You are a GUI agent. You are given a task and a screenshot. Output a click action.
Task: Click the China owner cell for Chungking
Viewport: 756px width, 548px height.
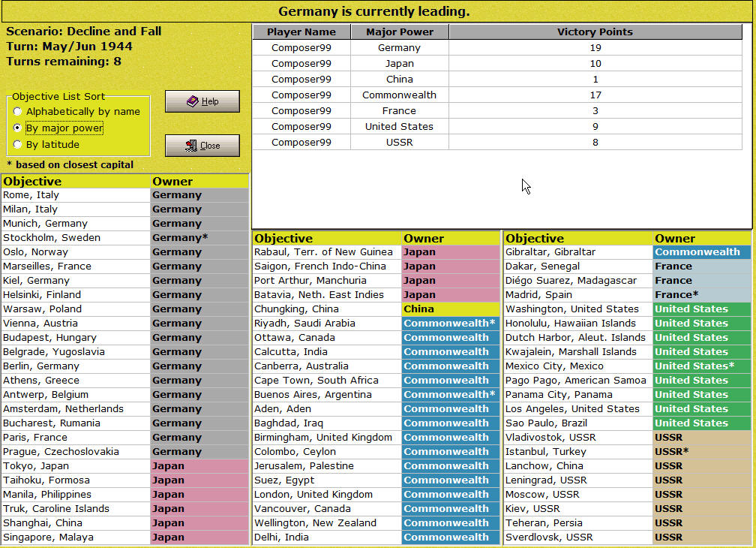click(x=451, y=309)
